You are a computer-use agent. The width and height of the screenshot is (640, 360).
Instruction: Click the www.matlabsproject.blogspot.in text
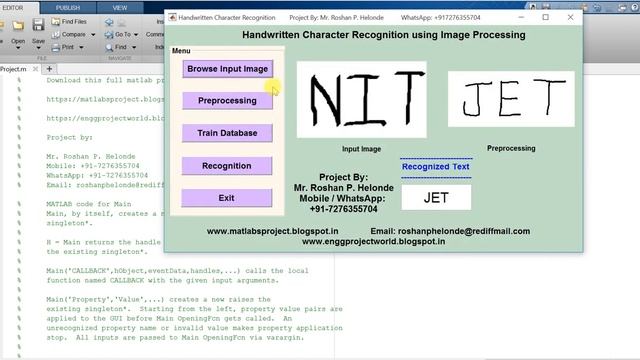(x=272, y=231)
